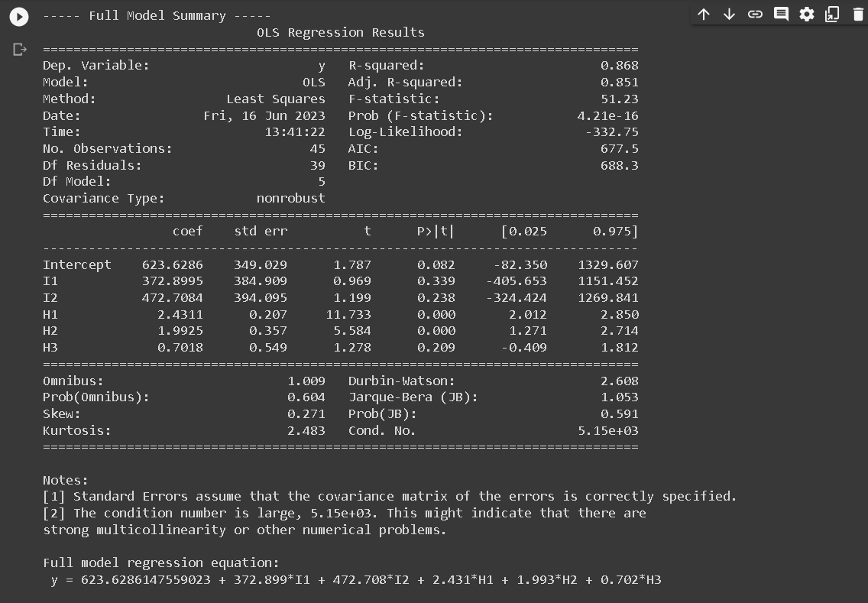Move cell up with the up arrow
This screenshot has height=603, width=868.
(704, 15)
